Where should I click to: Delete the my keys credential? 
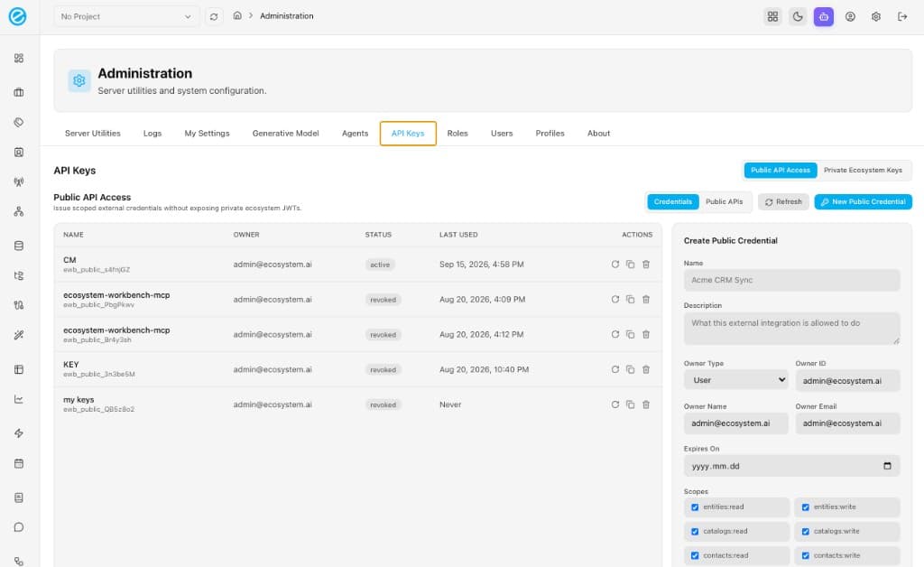[x=646, y=404]
